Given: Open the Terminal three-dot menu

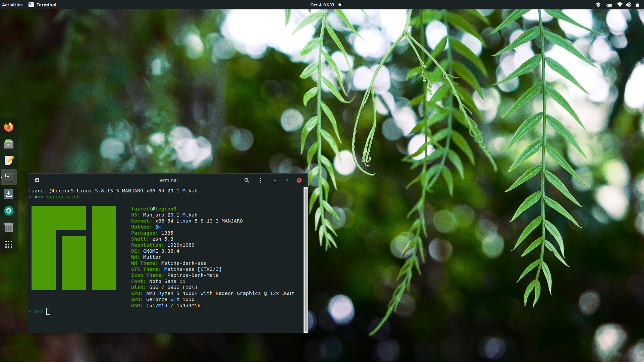Looking at the screenshot, I should click(260, 180).
